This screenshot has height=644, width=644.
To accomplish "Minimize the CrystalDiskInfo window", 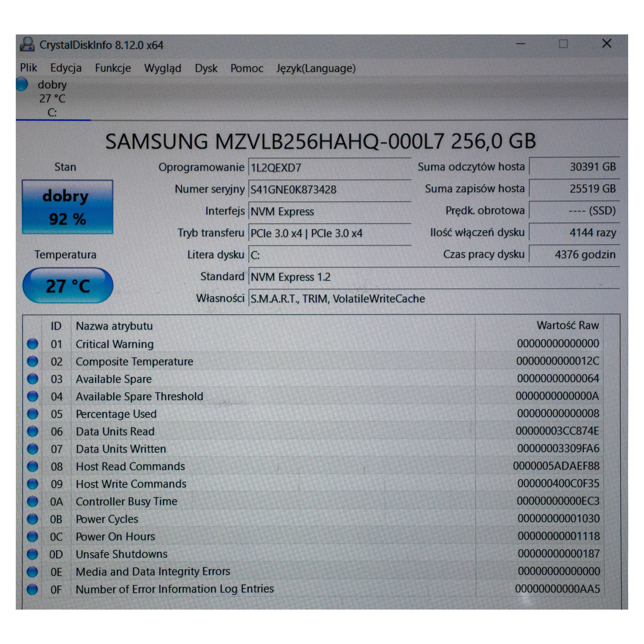I will click(521, 44).
